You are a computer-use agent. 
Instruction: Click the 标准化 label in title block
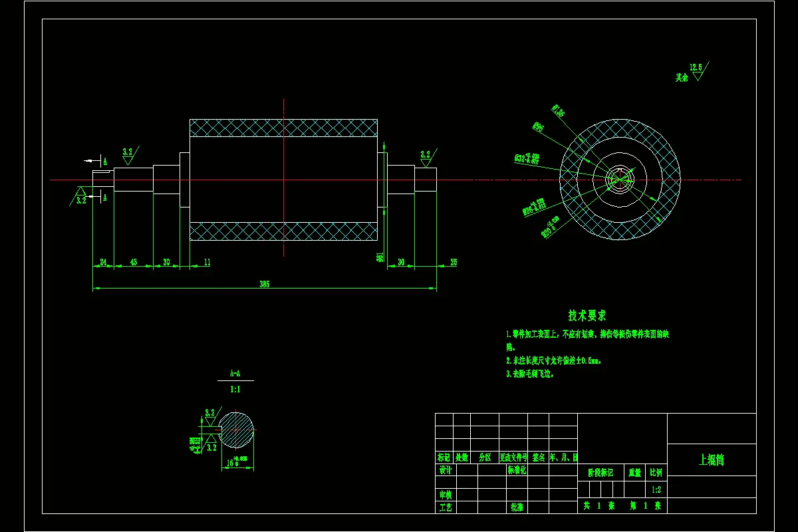[x=517, y=470]
